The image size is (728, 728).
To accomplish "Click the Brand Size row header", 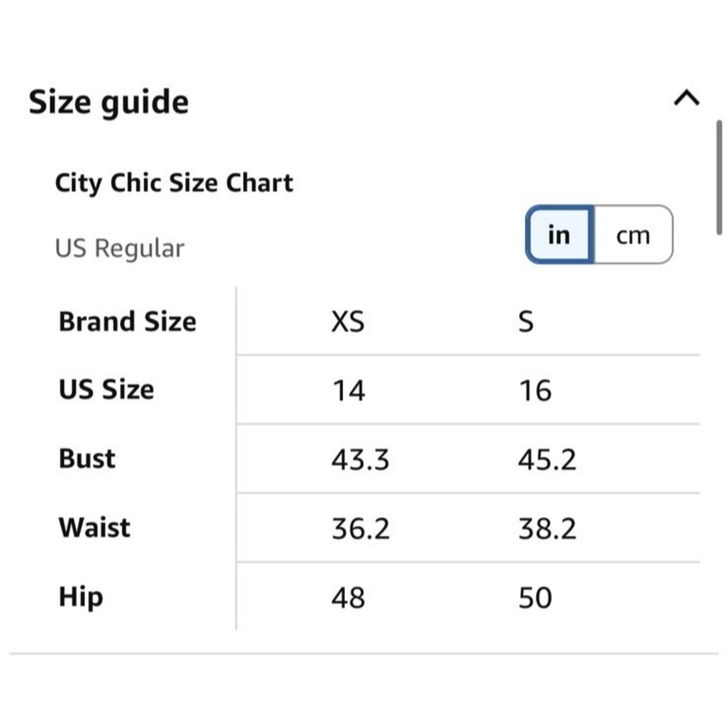I will coord(127,321).
